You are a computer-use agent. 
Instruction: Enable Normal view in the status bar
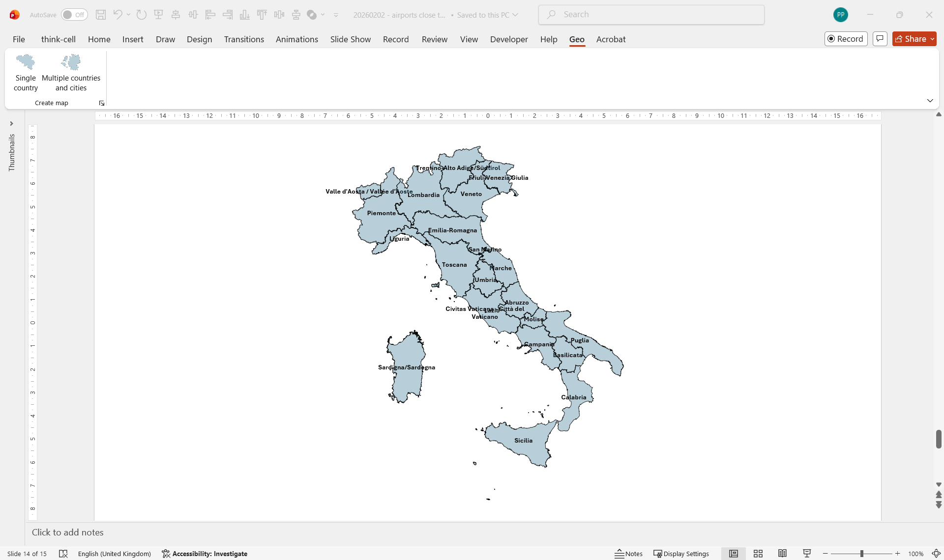click(733, 553)
